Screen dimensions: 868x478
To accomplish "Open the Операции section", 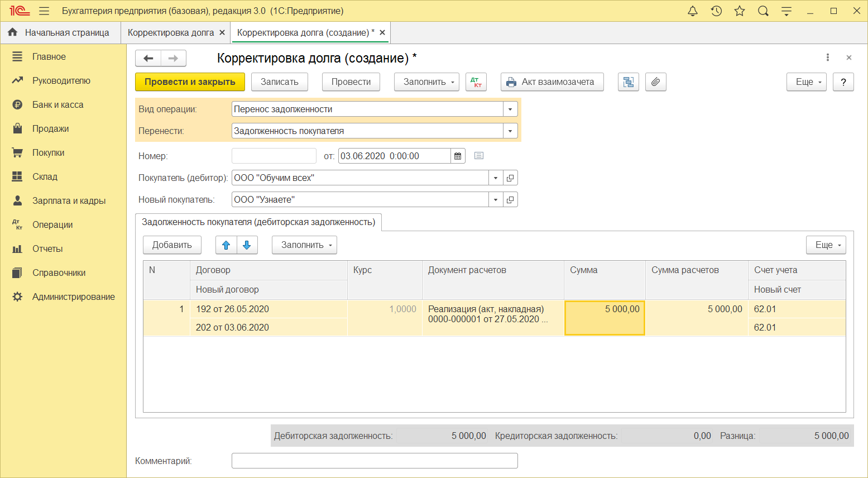I will point(53,225).
